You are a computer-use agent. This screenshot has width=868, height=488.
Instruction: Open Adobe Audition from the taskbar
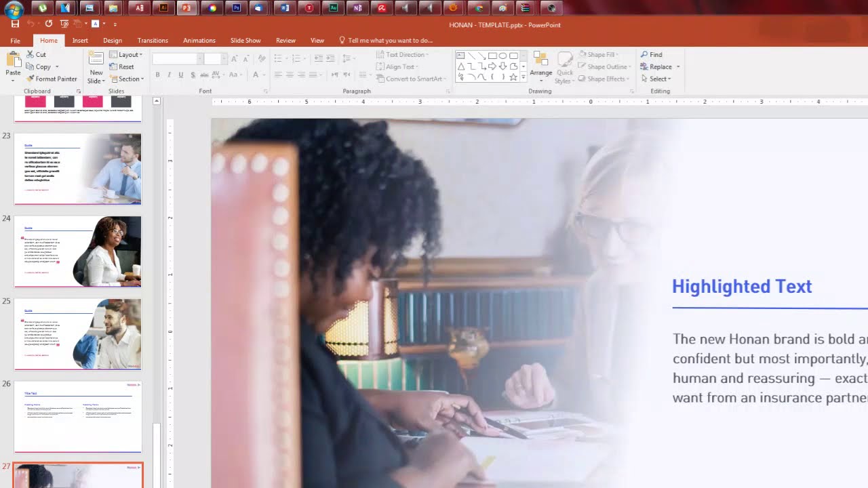[x=334, y=8]
